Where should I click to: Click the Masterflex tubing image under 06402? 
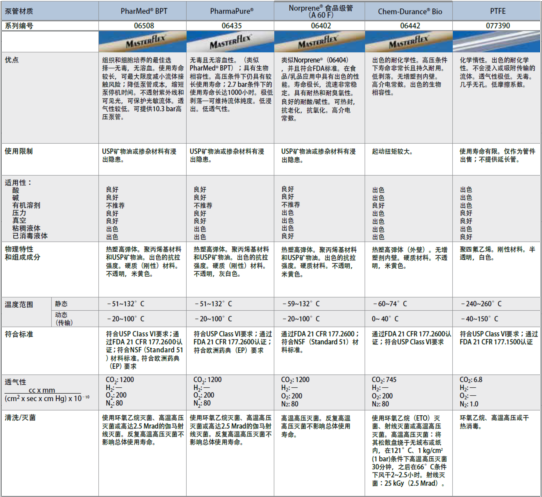point(319,41)
